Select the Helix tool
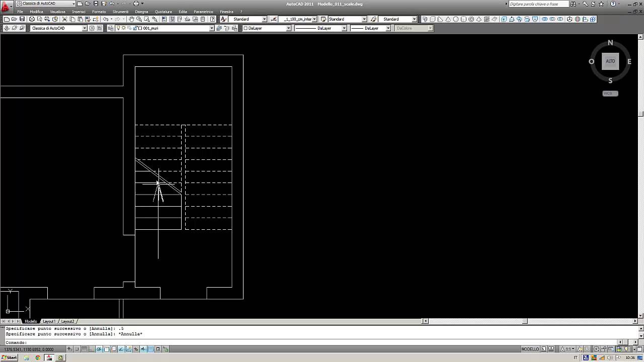Screen dimensions: 644x362 pos(487,19)
